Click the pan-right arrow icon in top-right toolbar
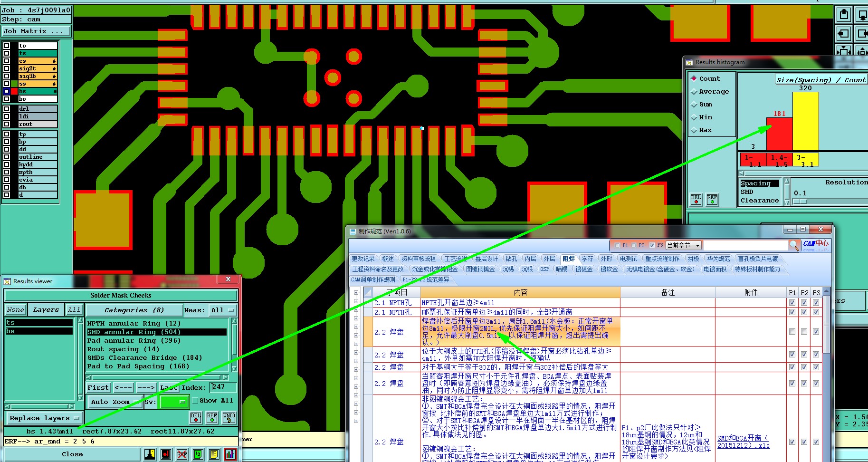This screenshot has width=868, height=462. point(861,33)
